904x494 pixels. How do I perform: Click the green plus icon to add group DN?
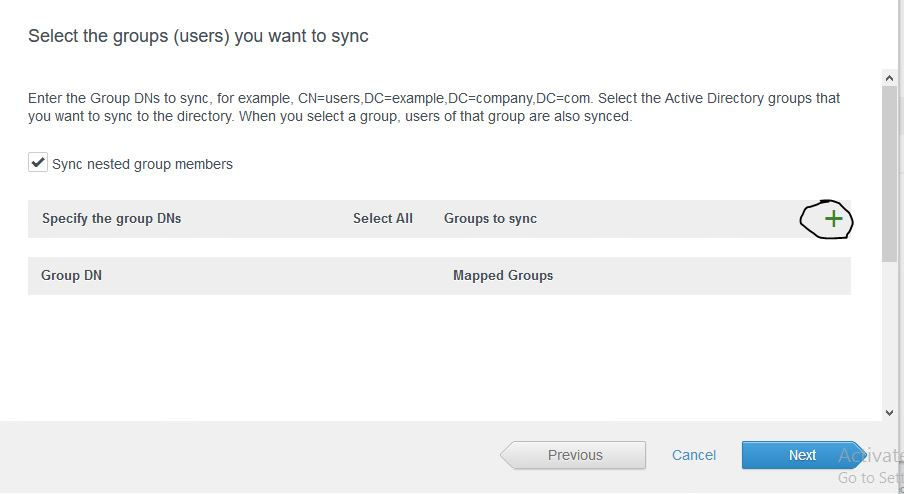[833, 219]
